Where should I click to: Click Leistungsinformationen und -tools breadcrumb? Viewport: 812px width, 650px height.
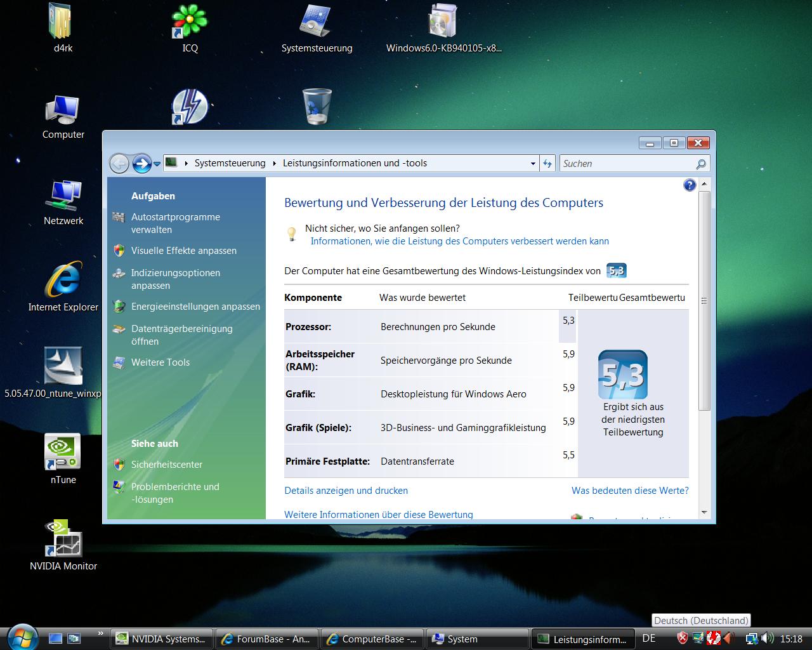click(355, 163)
